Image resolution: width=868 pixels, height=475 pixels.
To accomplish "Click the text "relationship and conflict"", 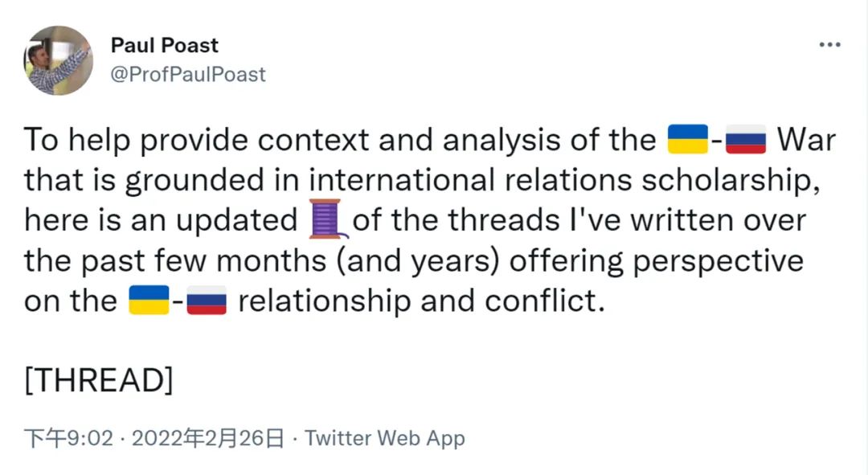I will (420, 301).
